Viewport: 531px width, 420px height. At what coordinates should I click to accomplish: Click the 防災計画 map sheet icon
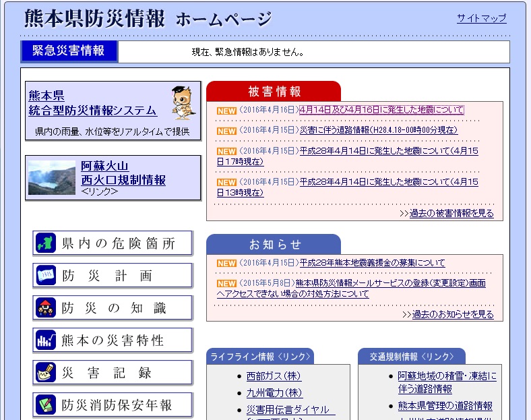pos(46,275)
